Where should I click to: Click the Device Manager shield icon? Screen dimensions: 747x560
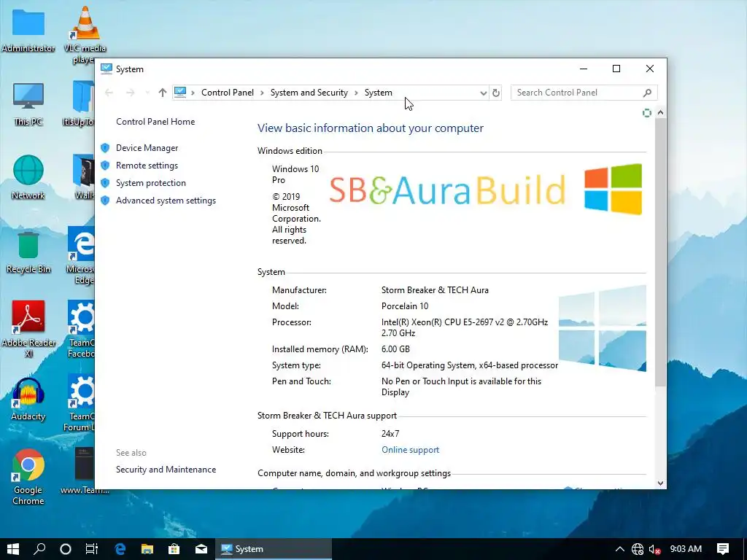pos(105,148)
